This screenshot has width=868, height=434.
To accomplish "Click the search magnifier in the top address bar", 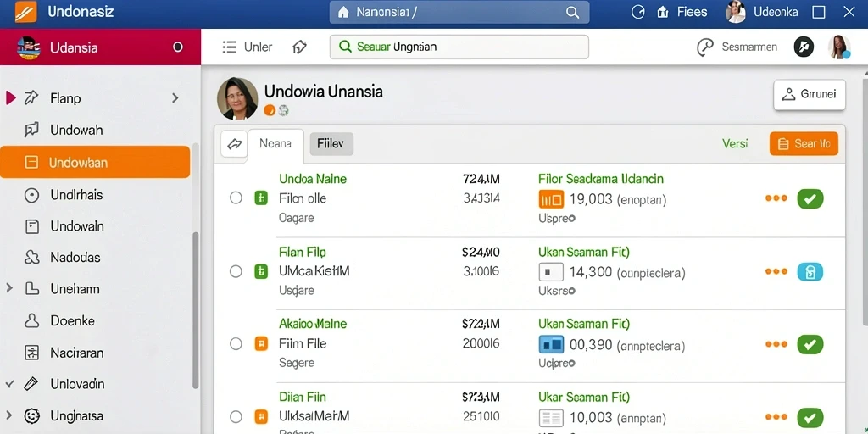I will 572,12.
